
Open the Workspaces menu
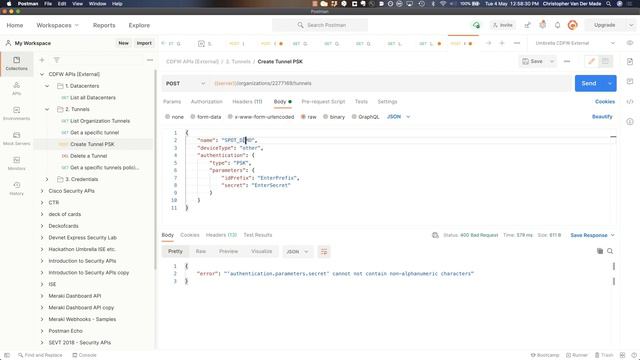pos(58,25)
